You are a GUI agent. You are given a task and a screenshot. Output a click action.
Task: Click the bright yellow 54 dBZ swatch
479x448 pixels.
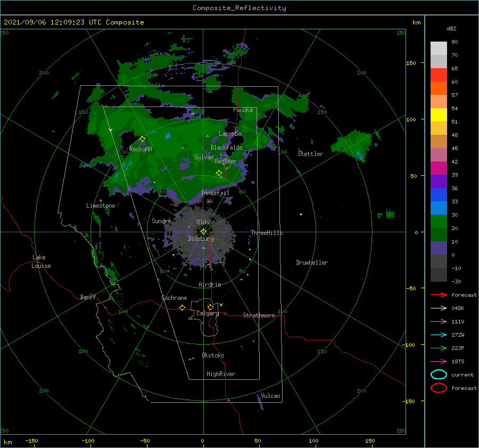tap(439, 115)
